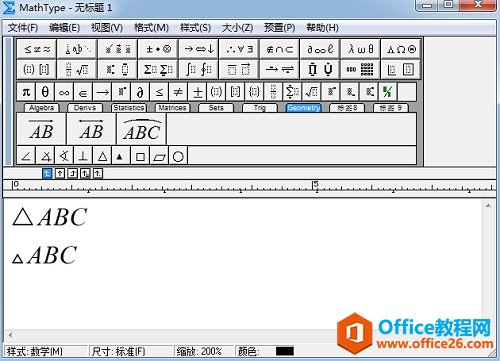Open the arrow symbols palette (→ ⇔ ↓)
Image resolution: width=500 pixels, height=361 pixels.
[x=199, y=49]
